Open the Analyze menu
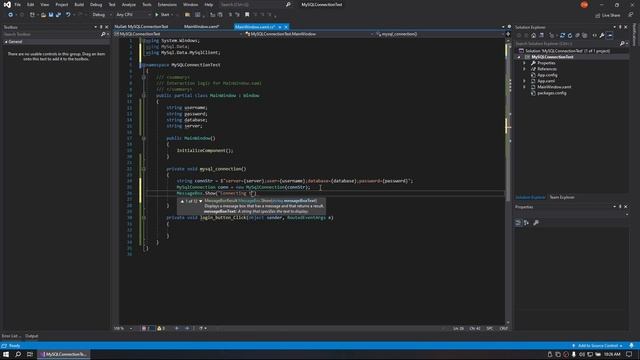This screenshot has width=640, height=360. (129, 4)
